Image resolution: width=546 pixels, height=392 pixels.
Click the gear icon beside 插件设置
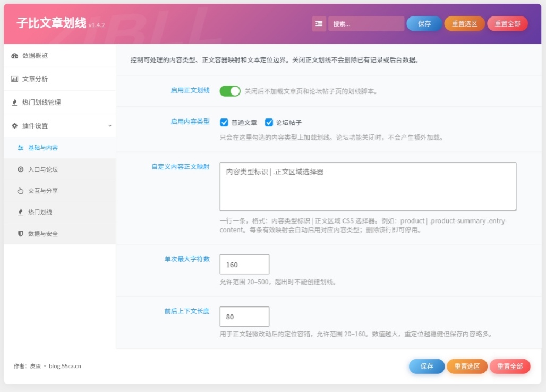(x=15, y=126)
